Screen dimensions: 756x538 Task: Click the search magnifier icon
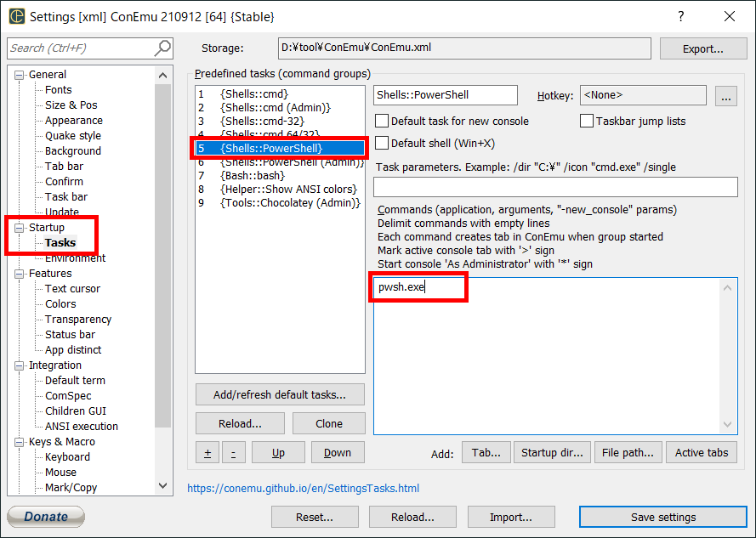[162, 48]
